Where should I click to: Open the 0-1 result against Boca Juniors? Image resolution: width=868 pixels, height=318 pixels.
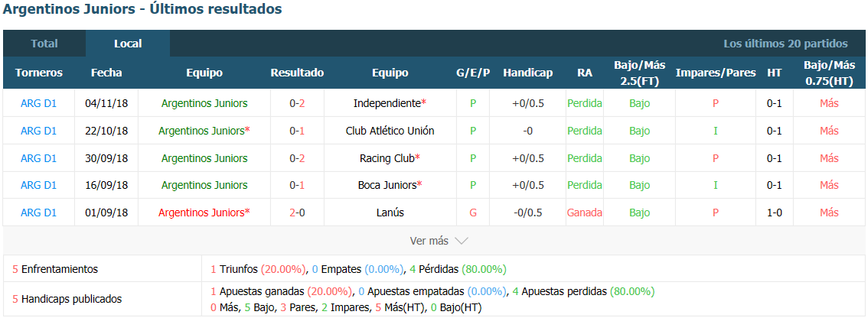coord(297,185)
